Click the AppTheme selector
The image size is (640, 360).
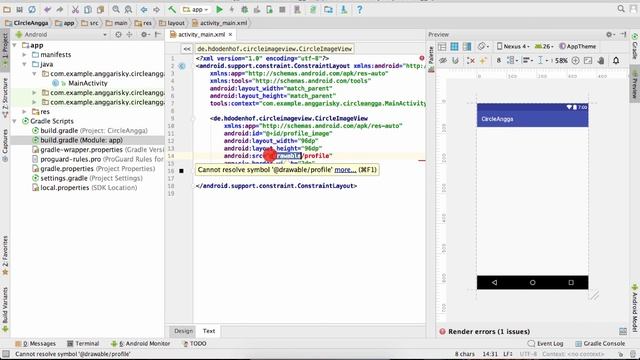tap(577, 47)
